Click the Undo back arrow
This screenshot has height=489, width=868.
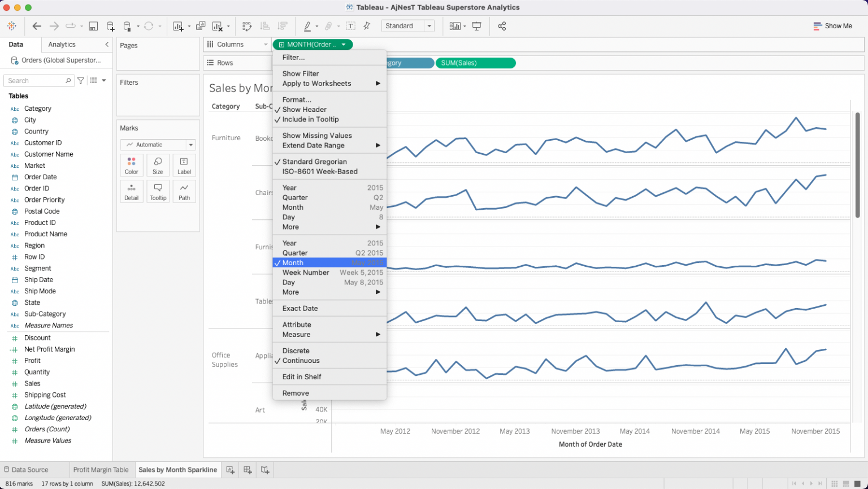[x=37, y=26]
